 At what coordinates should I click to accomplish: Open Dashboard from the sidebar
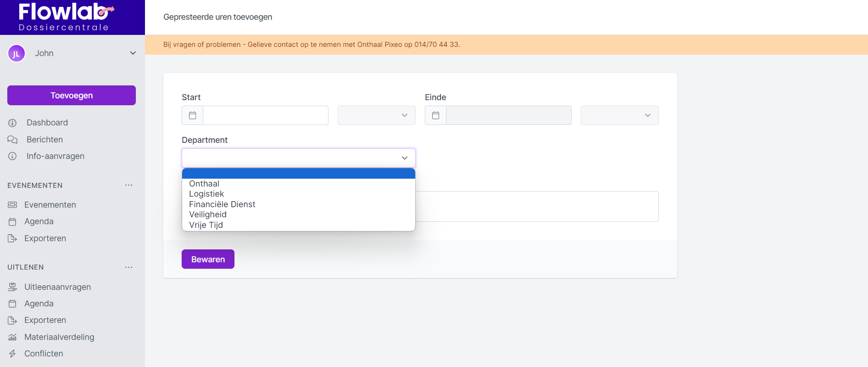coord(47,123)
